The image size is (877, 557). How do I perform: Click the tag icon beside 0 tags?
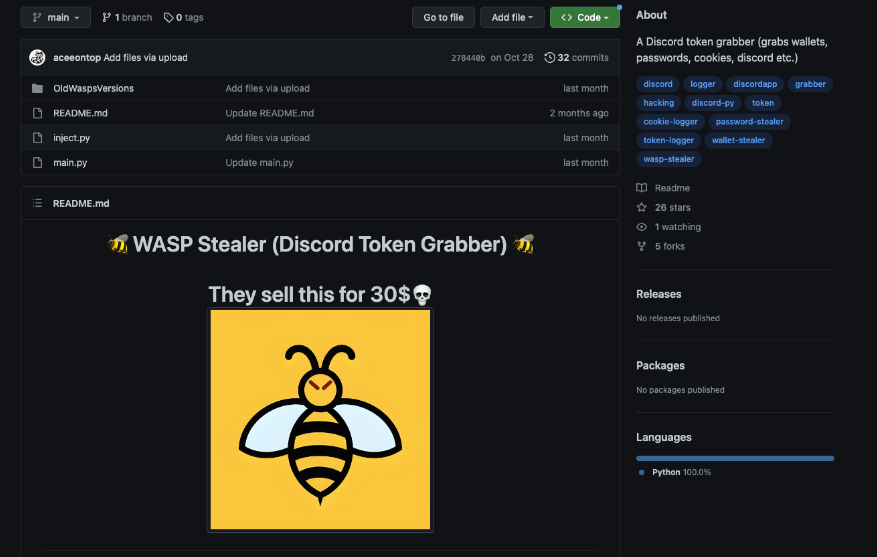(168, 18)
